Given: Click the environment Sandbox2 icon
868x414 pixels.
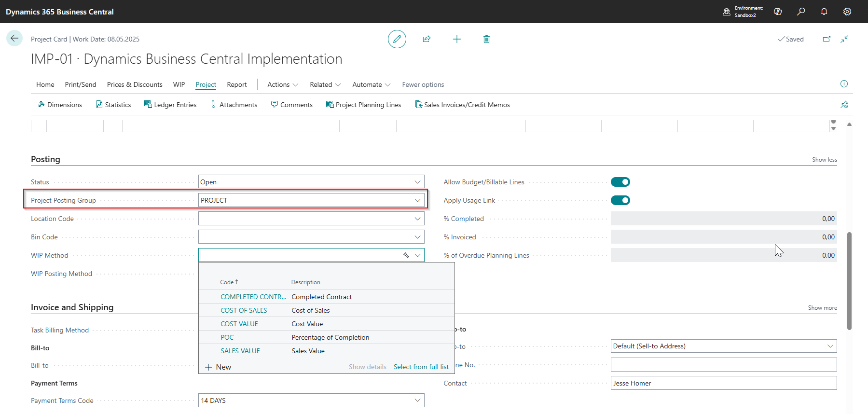Looking at the screenshot, I should [727, 12].
